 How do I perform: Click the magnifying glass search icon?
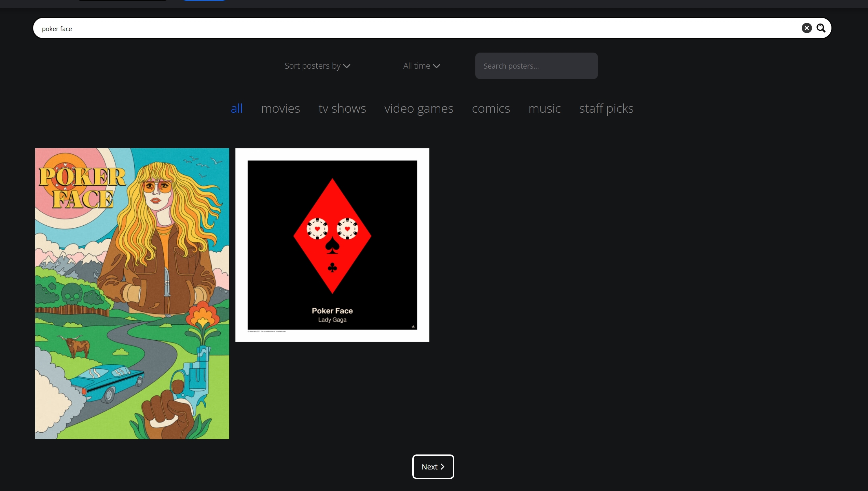pos(821,28)
